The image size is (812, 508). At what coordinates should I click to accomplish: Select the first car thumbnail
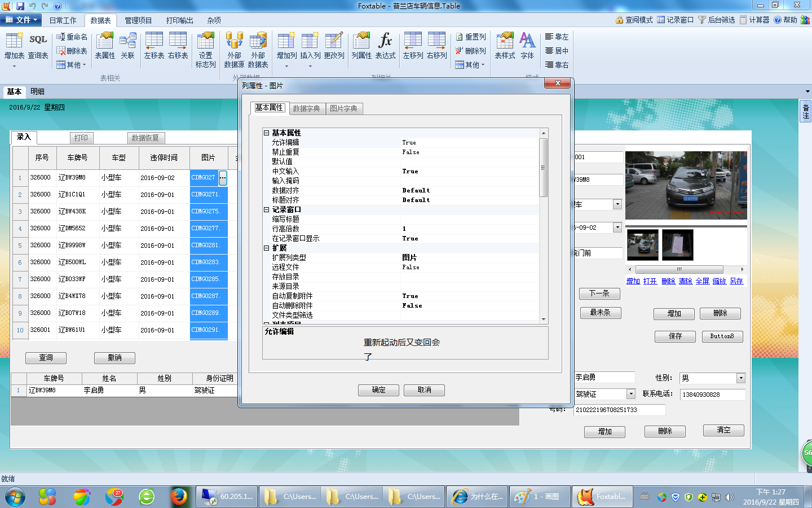click(643, 244)
